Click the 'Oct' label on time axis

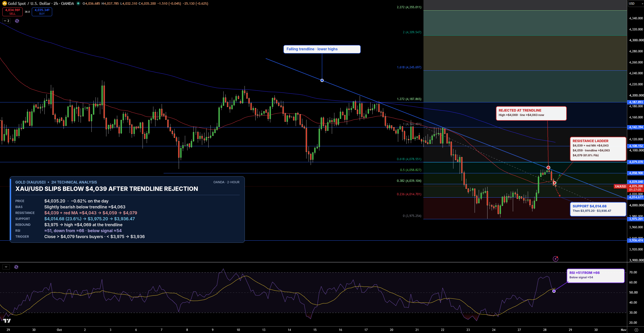tap(59, 330)
